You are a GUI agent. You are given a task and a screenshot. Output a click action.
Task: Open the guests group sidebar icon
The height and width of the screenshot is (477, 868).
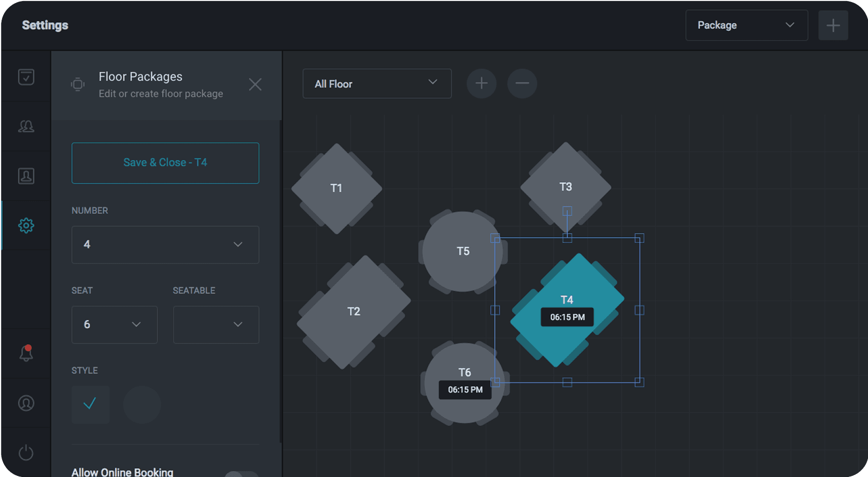[26, 126]
